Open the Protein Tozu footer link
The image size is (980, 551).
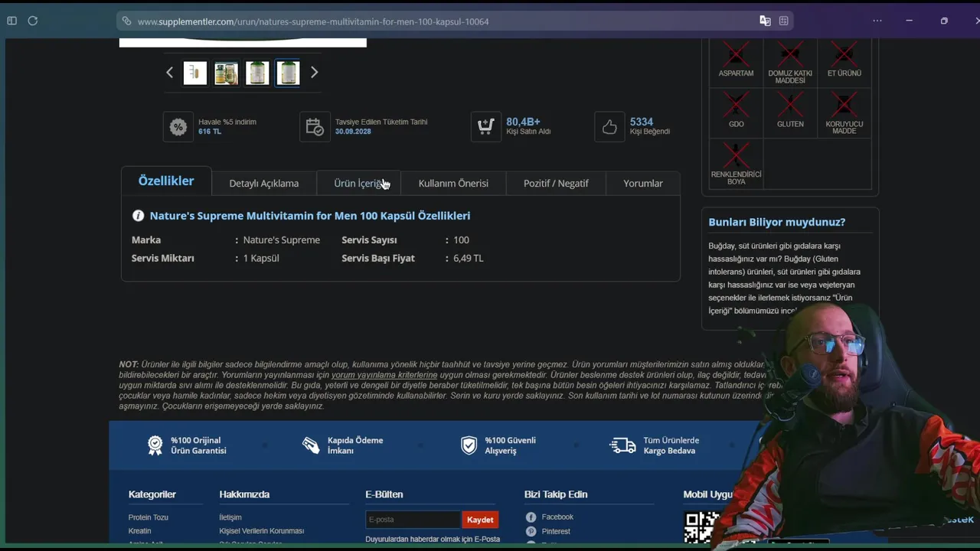click(x=149, y=517)
